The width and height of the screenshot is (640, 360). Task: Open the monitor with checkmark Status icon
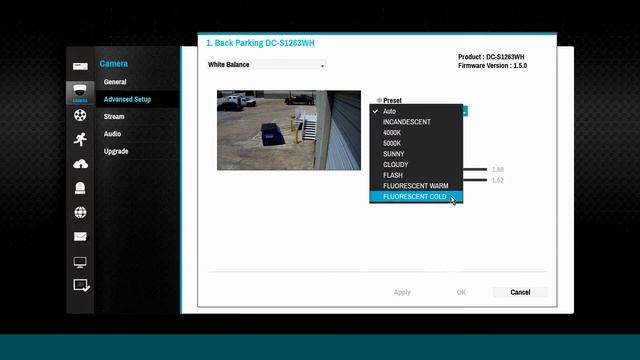tap(81, 285)
